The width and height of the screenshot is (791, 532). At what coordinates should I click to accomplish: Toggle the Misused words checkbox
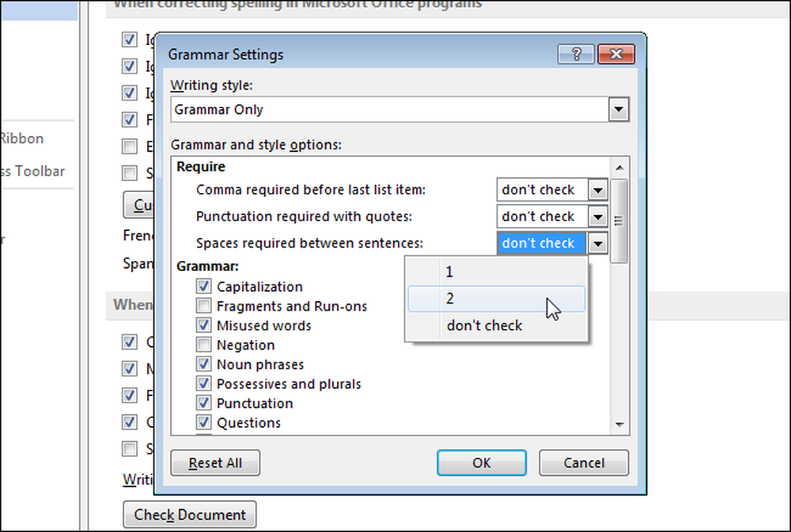[204, 325]
